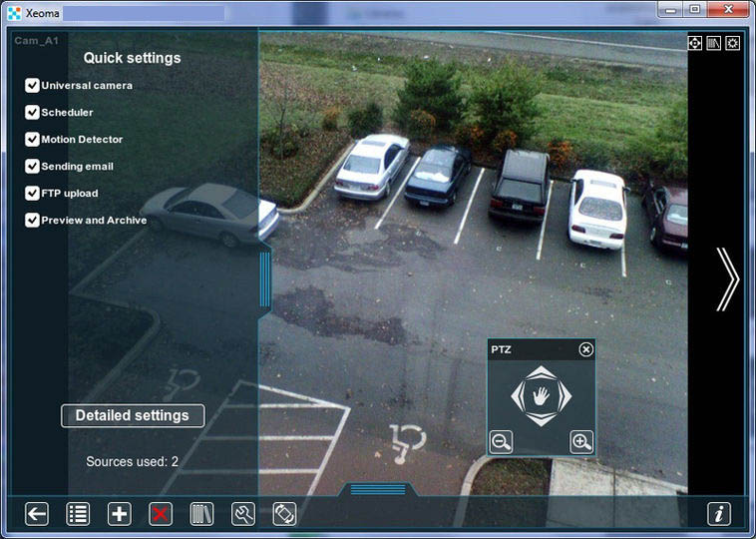756x539 pixels.
Task: Open the archive books icon in bottom toolbar
Action: pos(201,514)
